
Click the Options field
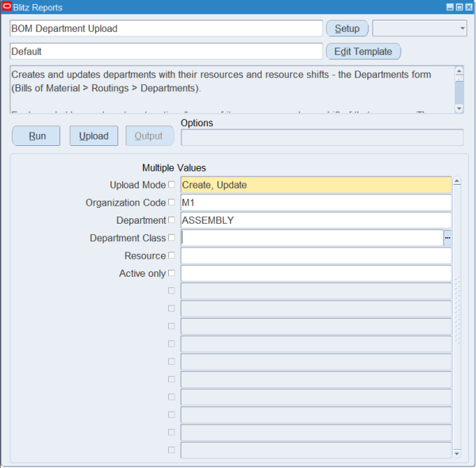(322, 137)
